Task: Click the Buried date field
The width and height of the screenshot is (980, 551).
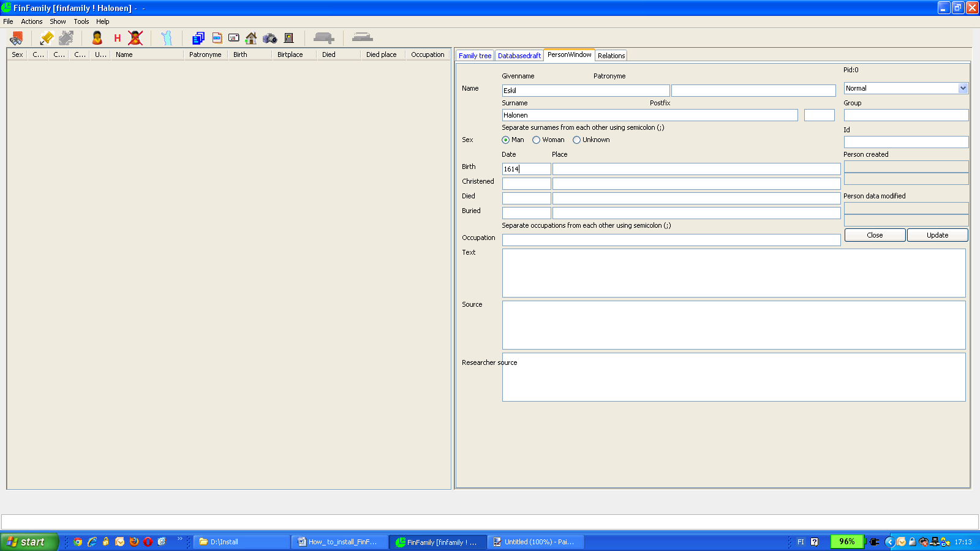Action: pos(527,213)
